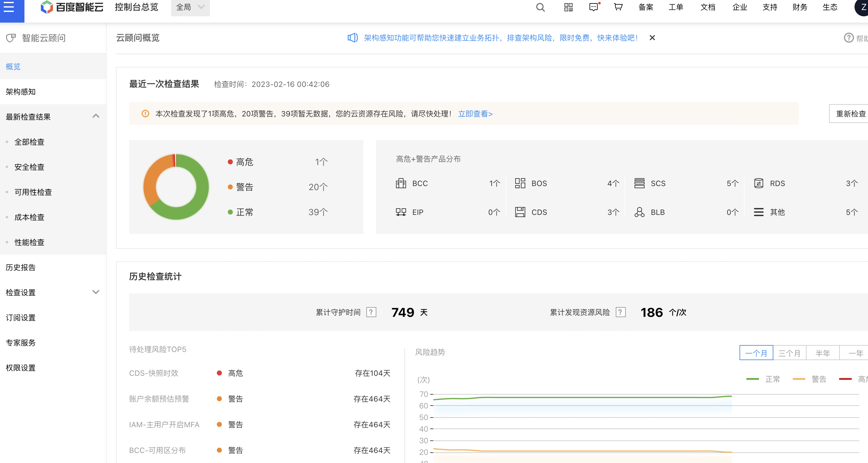
Task: Open 安全检查 in the sidebar
Action: (x=53, y=167)
